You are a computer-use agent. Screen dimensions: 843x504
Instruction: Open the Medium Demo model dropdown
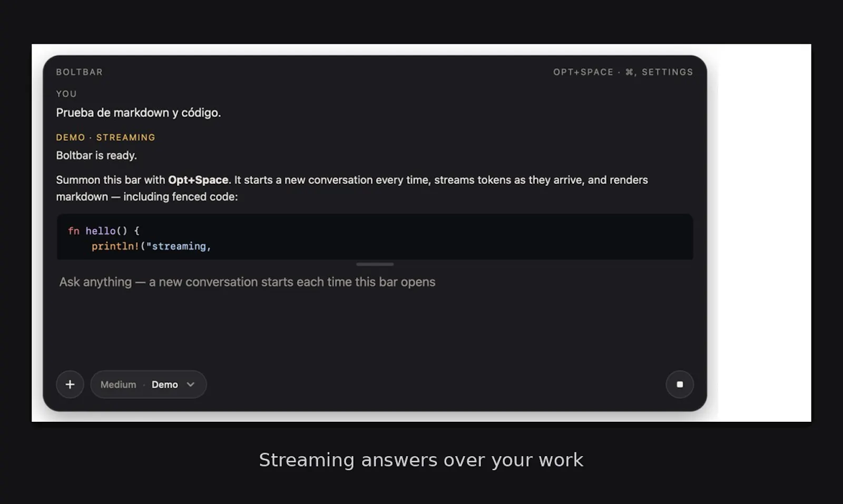(149, 384)
